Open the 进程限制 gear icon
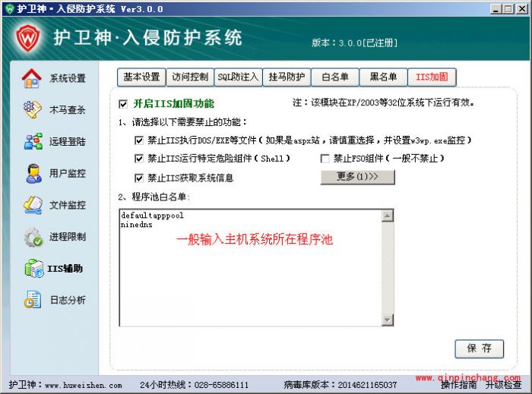This screenshot has width=532, height=394. pyautogui.click(x=33, y=237)
